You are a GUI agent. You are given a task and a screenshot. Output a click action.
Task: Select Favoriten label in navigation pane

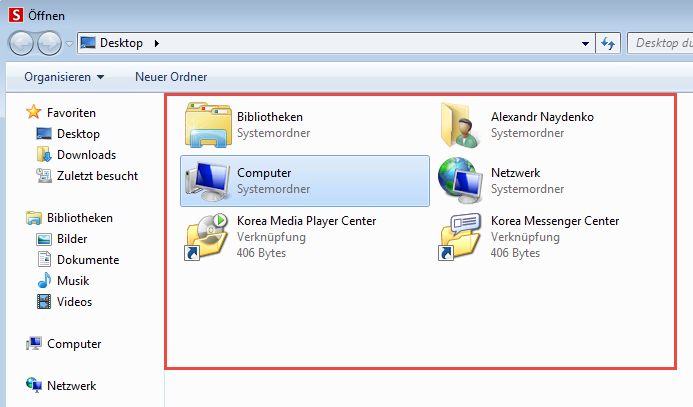coord(71,113)
